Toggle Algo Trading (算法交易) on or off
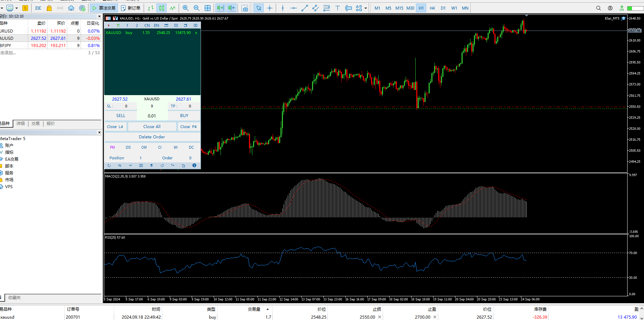644x320 pixels. click(104, 8)
